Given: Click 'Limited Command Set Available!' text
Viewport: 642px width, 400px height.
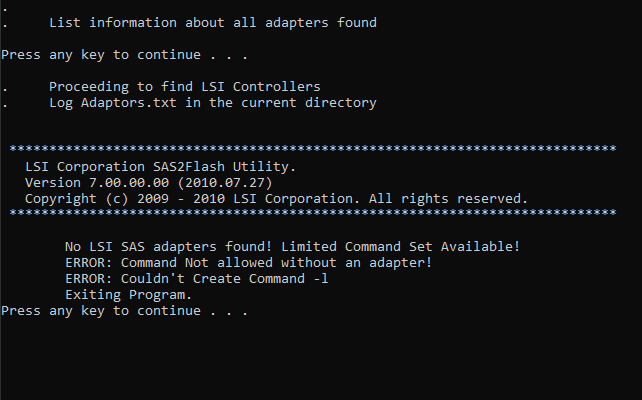Looking at the screenshot, I should [x=400, y=246].
